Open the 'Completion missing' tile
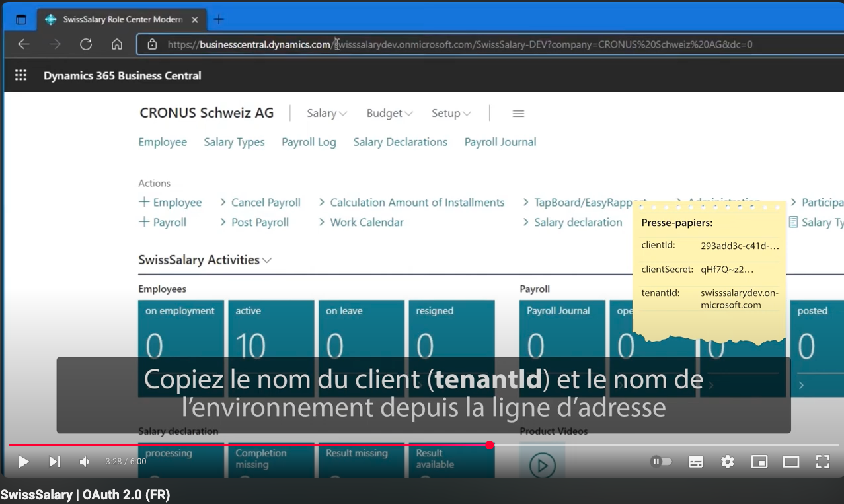844x504 pixels. tap(271, 460)
